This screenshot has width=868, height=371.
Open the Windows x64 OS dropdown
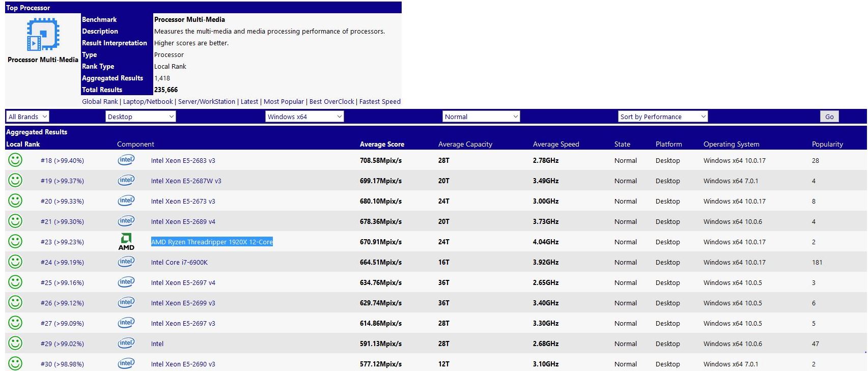[x=304, y=117]
